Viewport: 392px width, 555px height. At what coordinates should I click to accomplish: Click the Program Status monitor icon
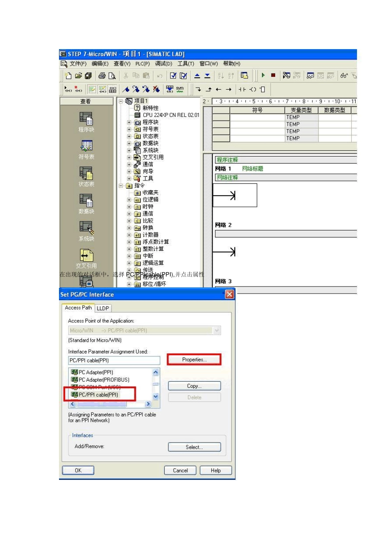(286, 76)
